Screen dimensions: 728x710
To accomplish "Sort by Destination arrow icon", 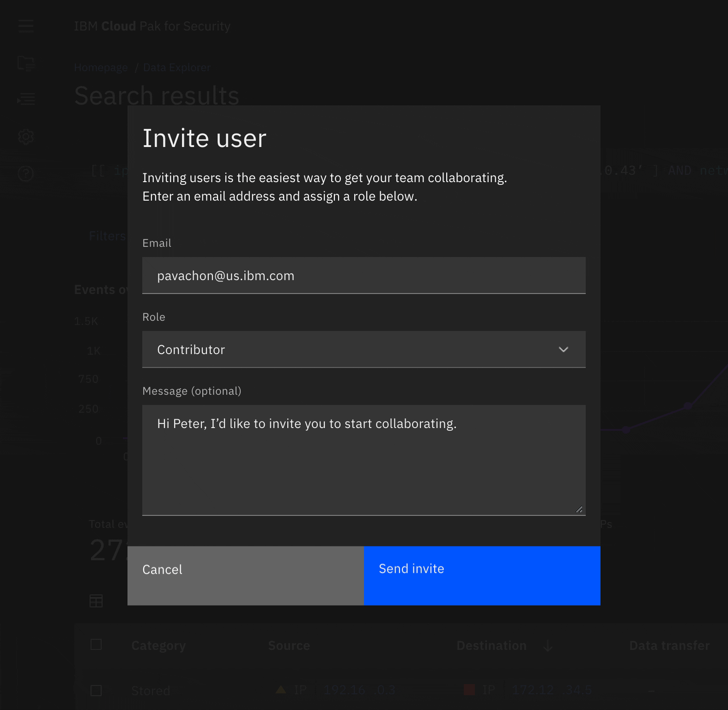I will 548,646.
